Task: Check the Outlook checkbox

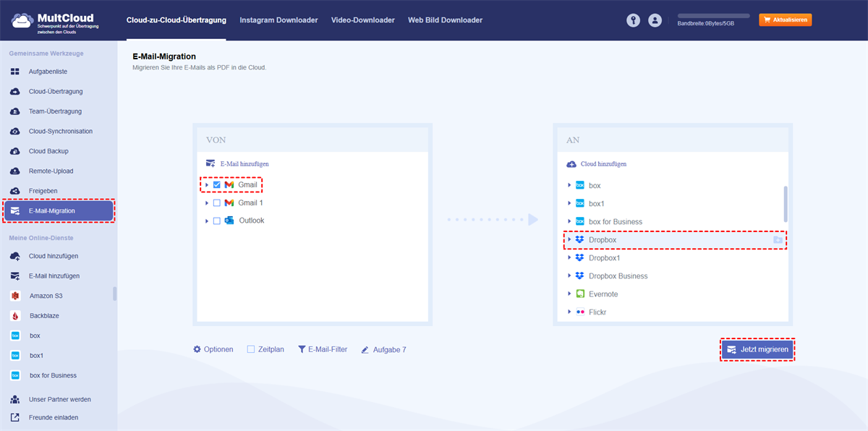Action: pyautogui.click(x=217, y=221)
